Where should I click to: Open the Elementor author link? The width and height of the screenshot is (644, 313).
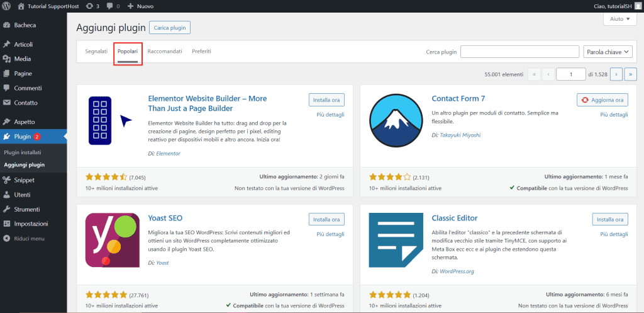(x=169, y=154)
